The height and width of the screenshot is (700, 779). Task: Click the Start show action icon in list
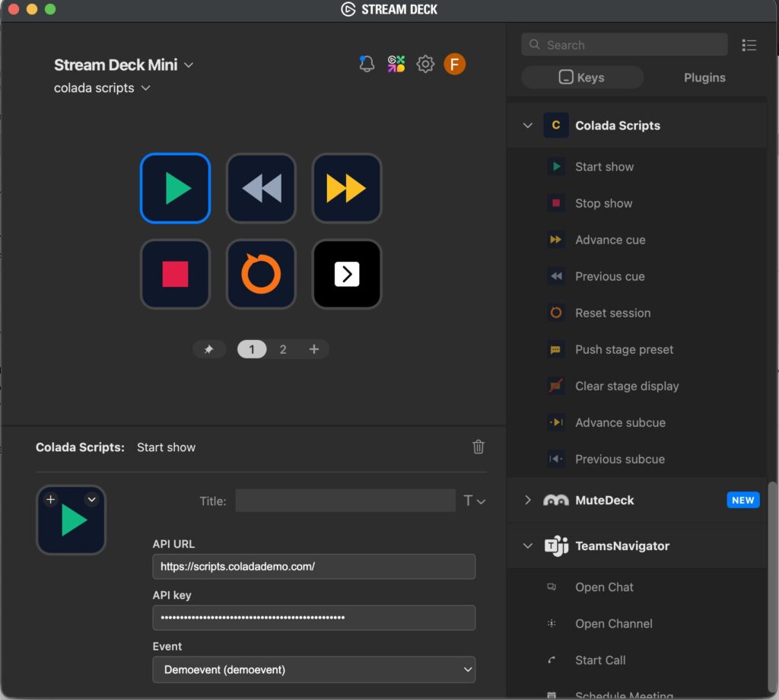click(x=556, y=167)
